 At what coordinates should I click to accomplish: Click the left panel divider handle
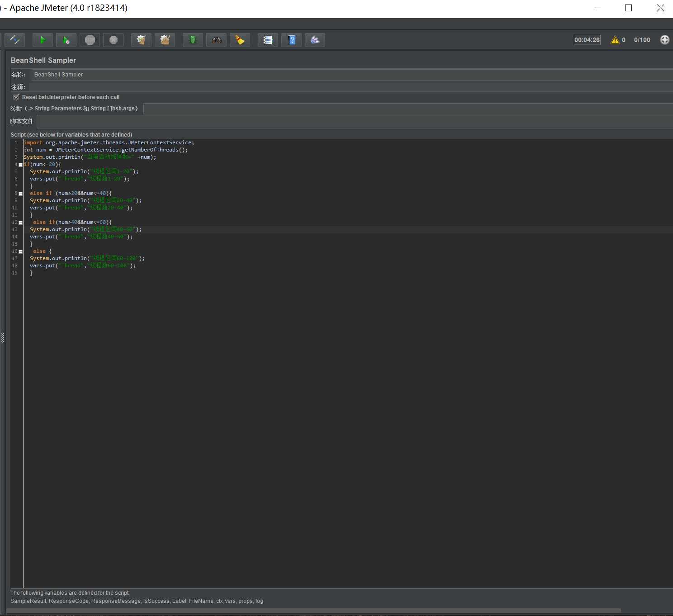coord(2,337)
